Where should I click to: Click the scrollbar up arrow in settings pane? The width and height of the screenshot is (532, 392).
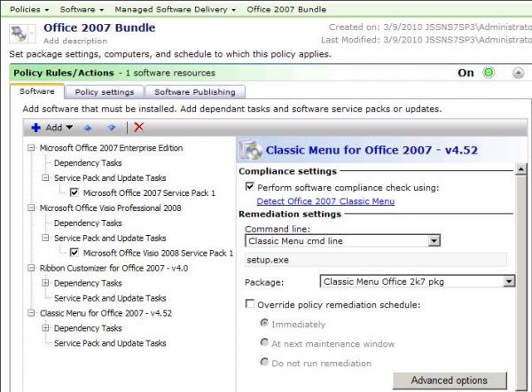tap(520, 169)
